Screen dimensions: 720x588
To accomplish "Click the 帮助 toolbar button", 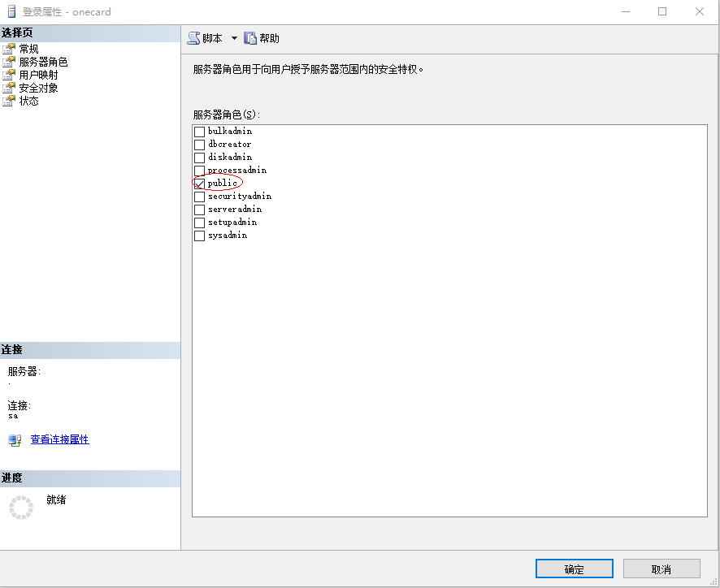I will [262, 38].
